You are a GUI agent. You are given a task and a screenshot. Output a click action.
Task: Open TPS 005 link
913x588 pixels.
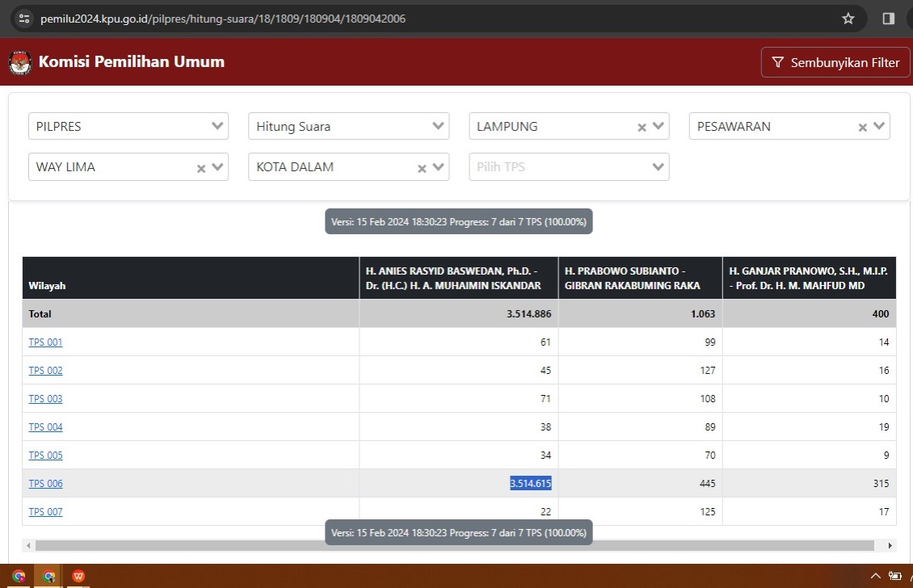pyautogui.click(x=45, y=456)
